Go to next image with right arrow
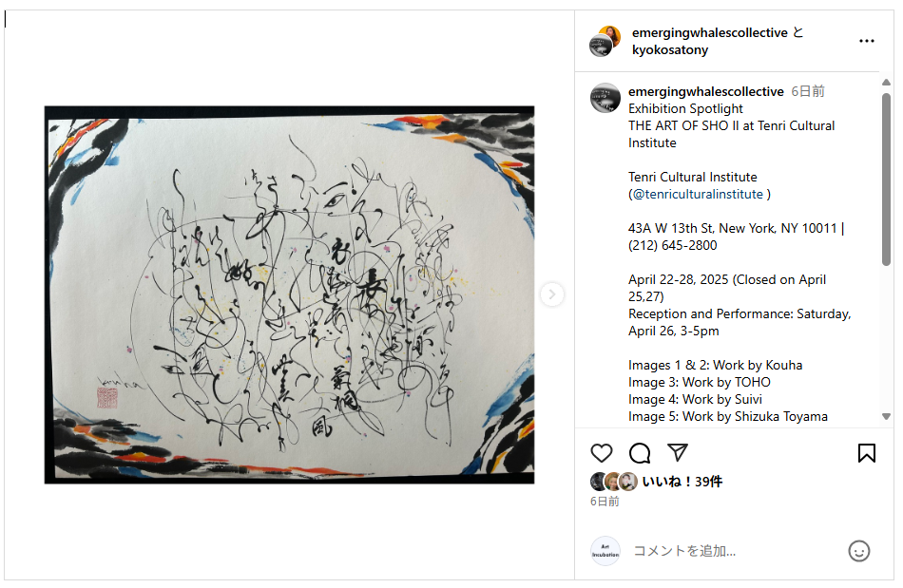This screenshot has width=903, height=588. coord(551,294)
